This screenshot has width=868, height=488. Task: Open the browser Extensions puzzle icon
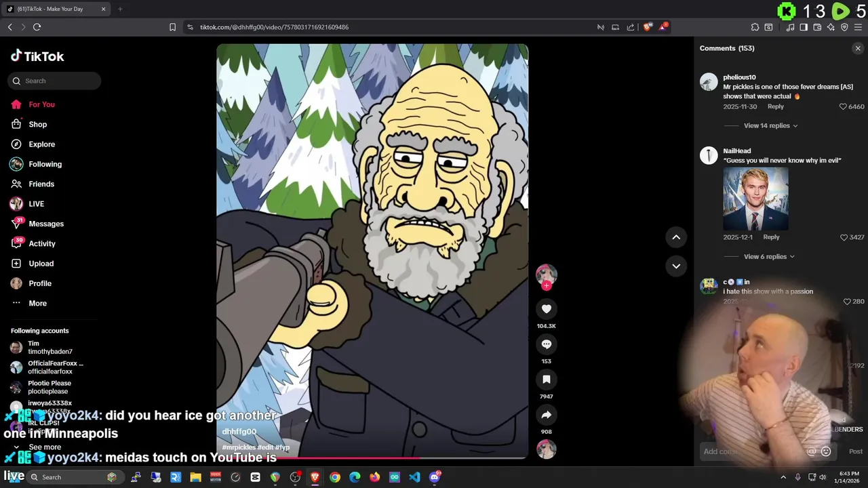click(755, 27)
